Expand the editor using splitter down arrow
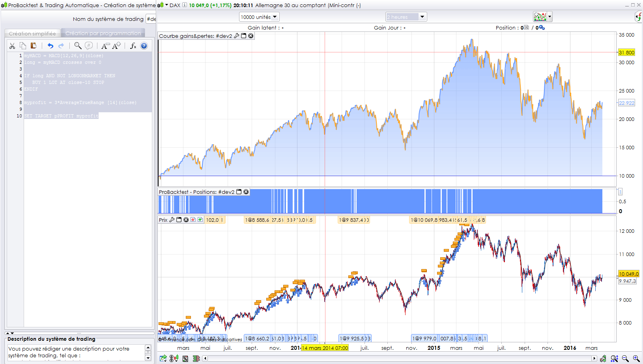Screen dimensions: 643x364 pos(13,333)
